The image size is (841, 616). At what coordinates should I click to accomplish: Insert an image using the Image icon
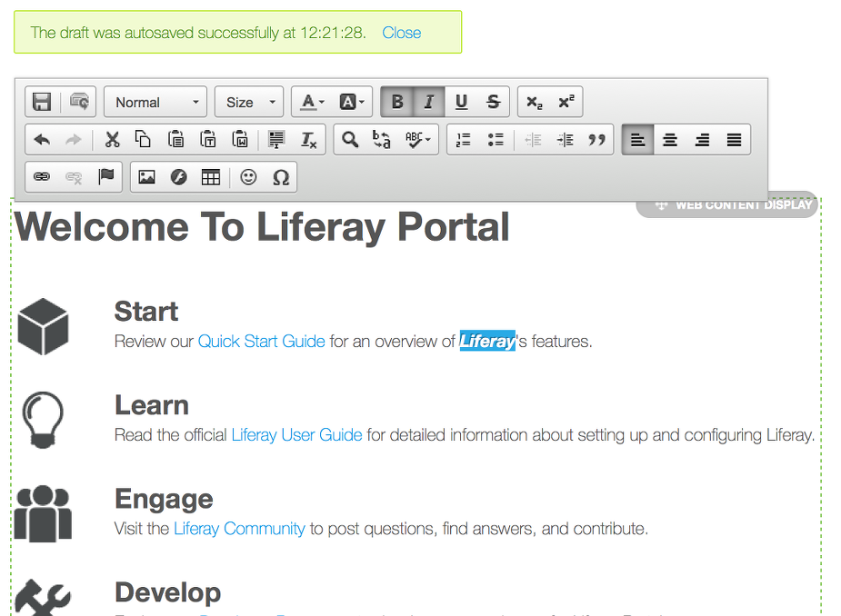click(146, 177)
